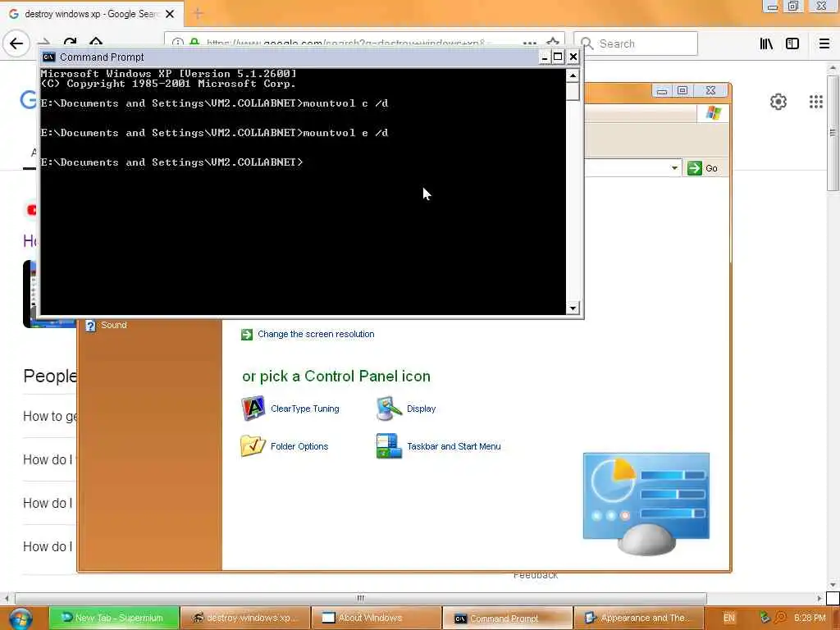Click Command Prompt title bar icon
This screenshot has width=840, height=630.
[48, 57]
